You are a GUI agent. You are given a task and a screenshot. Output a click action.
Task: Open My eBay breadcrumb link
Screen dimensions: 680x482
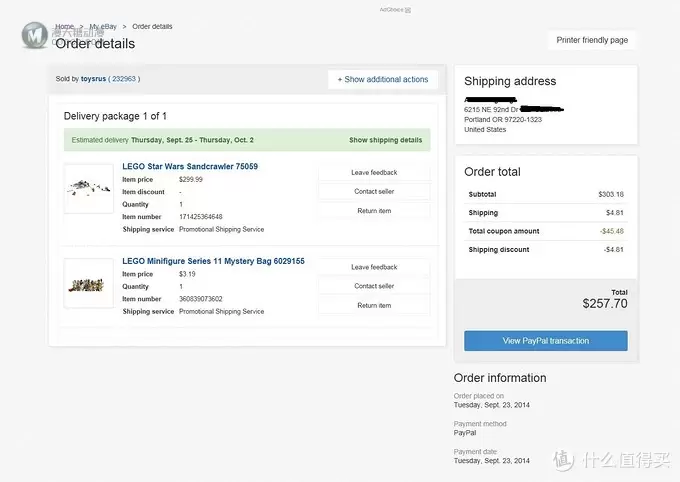click(x=103, y=26)
